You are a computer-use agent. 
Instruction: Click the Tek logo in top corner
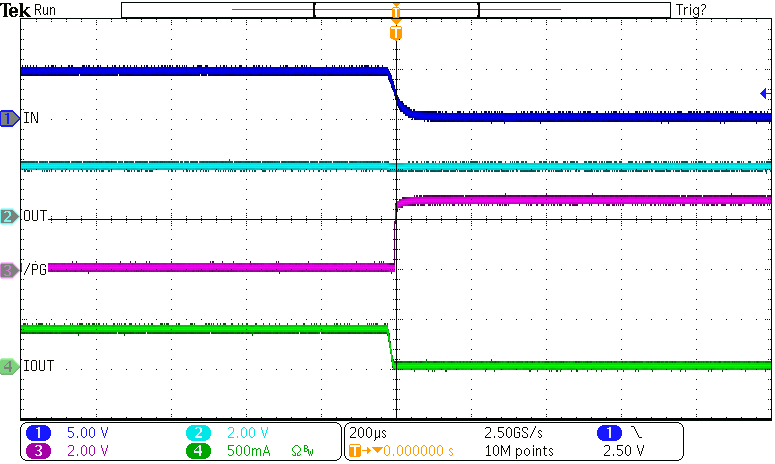pyautogui.click(x=15, y=10)
